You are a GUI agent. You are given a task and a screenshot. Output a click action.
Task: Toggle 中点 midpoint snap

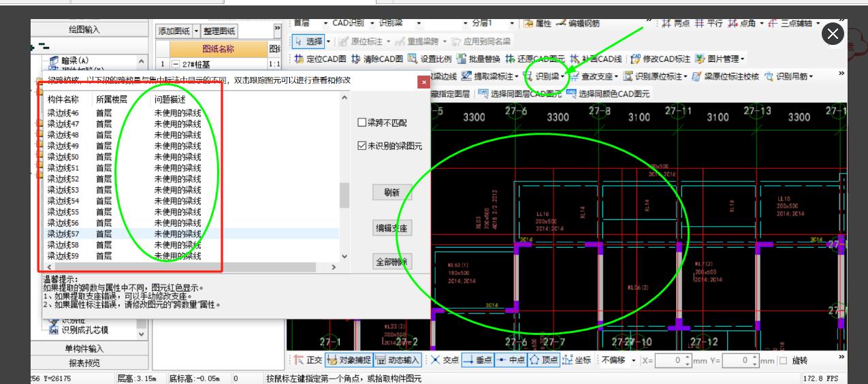pos(511,359)
